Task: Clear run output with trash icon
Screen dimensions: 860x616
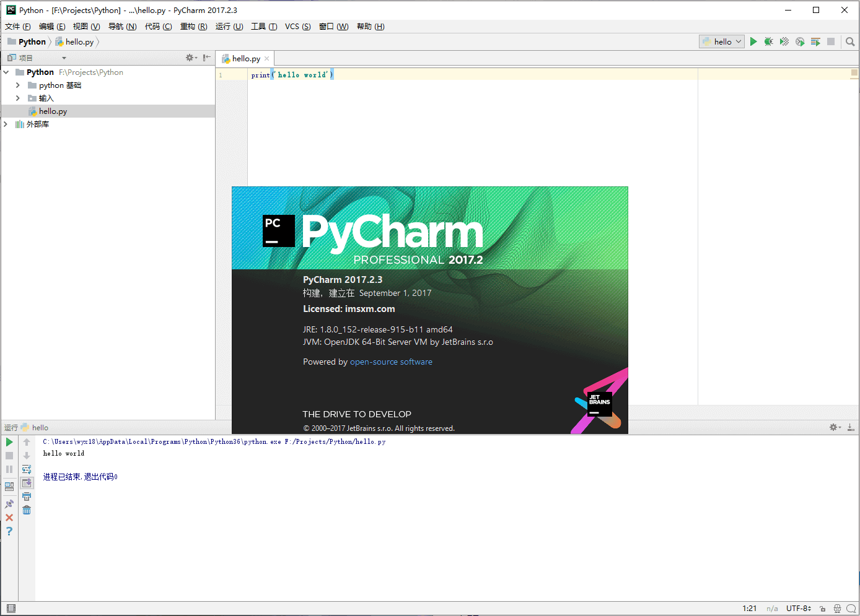Action: click(27, 510)
